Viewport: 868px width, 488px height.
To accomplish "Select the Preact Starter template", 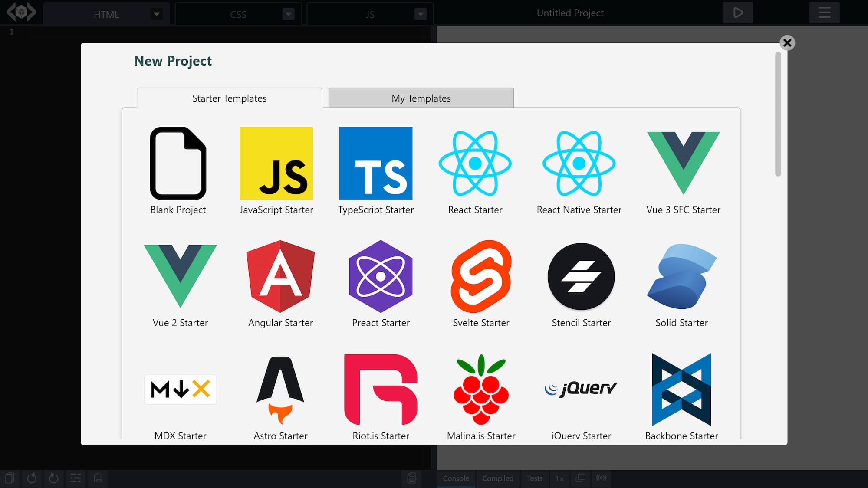I will click(381, 276).
